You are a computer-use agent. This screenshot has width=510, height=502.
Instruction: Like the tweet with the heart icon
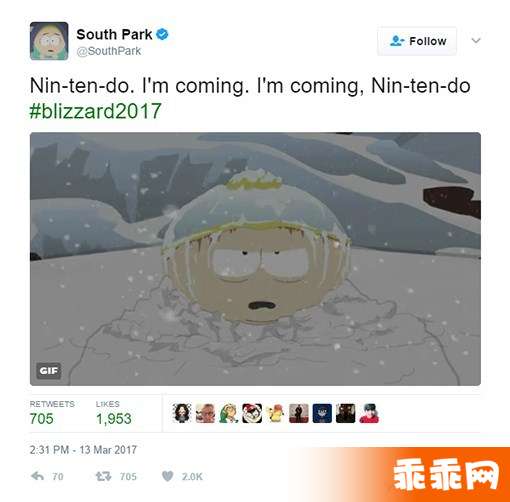168,476
